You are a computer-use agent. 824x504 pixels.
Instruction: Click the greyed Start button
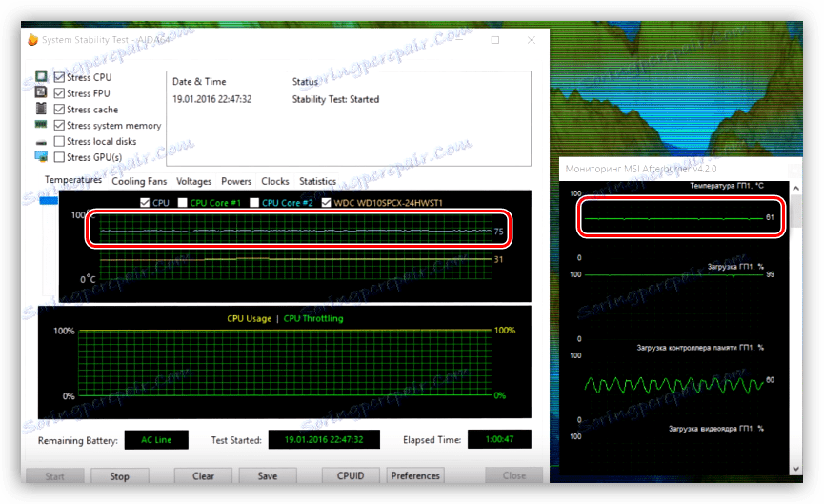(x=54, y=476)
